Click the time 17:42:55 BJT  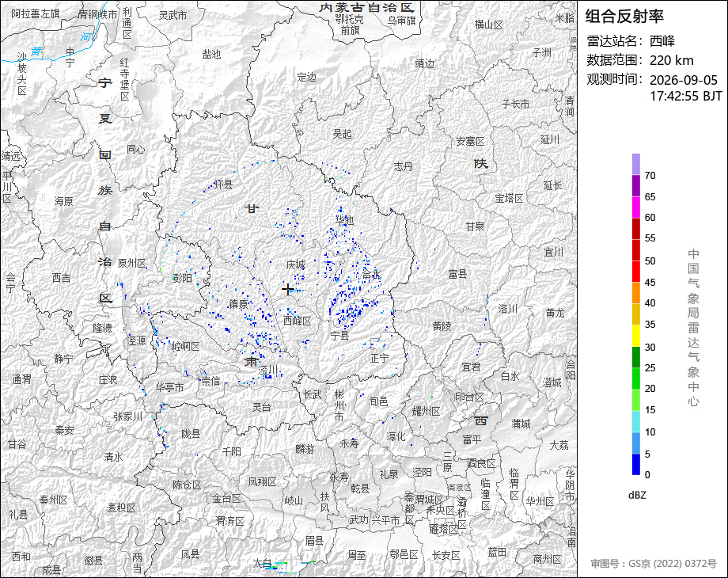tap(686, 96)
